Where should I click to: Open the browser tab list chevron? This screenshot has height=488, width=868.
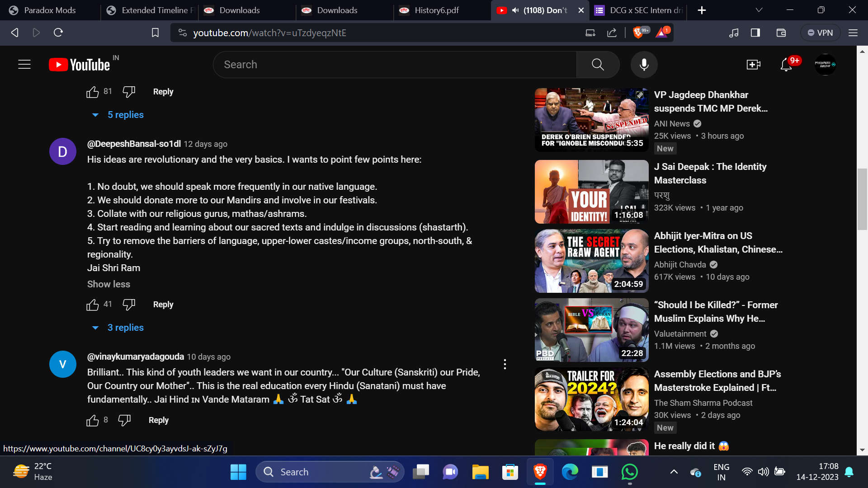point(759,10)
